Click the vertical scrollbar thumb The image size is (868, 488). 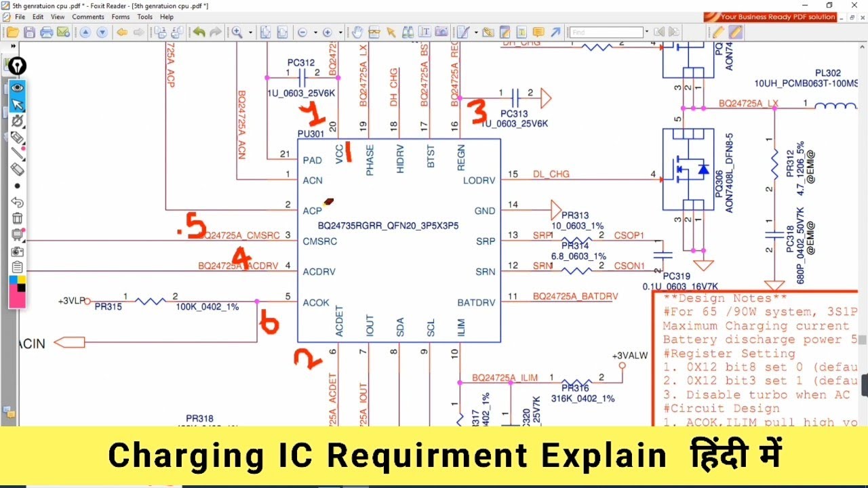(863, 340)
